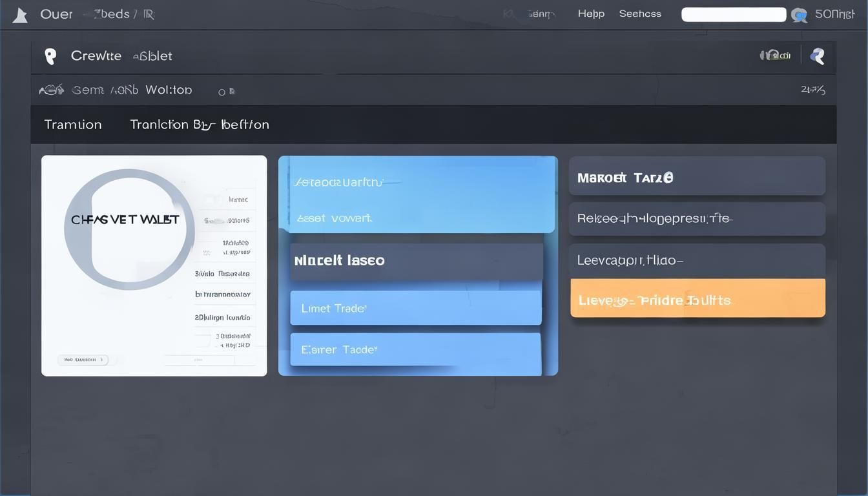Open the Help menu
This screenshot has width=868, height=496.
pyautogui.click(x=591, y=14)
